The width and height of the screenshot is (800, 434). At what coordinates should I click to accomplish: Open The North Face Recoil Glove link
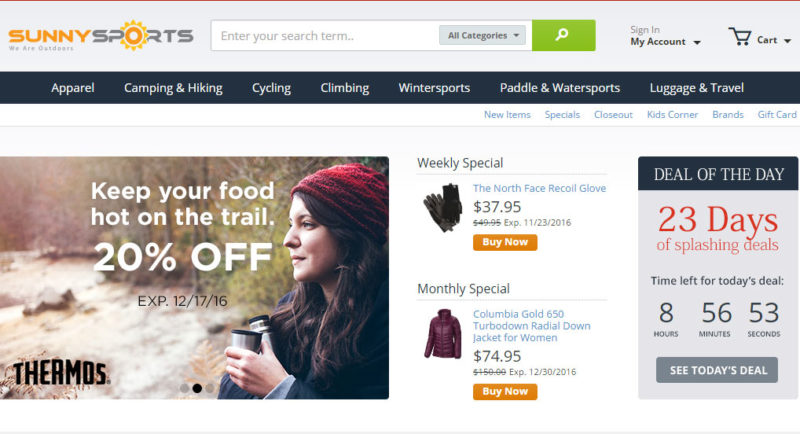(x=539, y=188)
